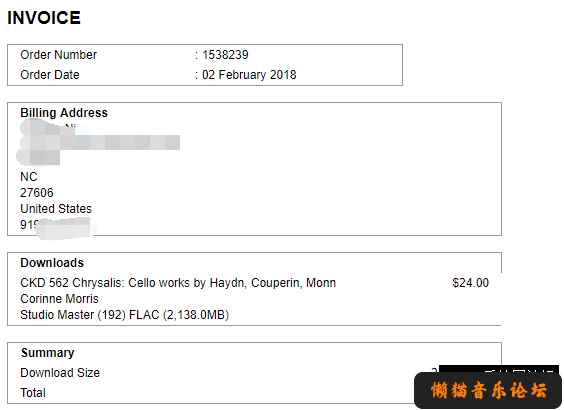Viewport: 564px width, 410px height.
Task: Click the Billing Address heading
Action: tap(64, 113)
